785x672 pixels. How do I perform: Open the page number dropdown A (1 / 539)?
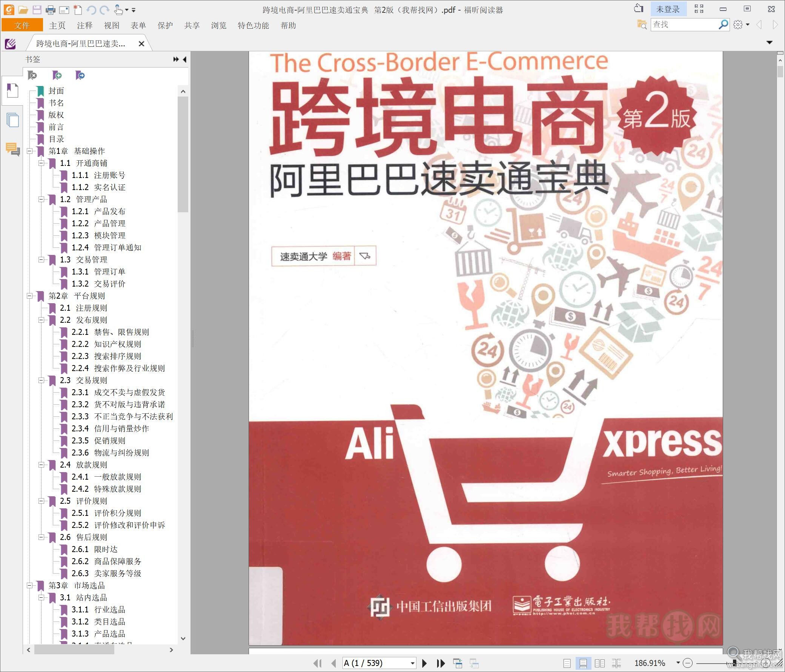[413, 663]
